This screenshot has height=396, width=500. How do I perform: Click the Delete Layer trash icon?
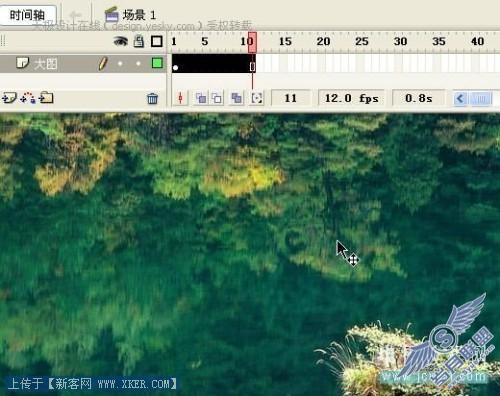pos(152,98)
